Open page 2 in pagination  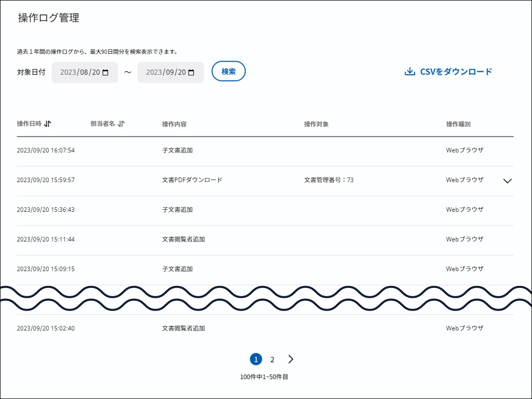272,360
